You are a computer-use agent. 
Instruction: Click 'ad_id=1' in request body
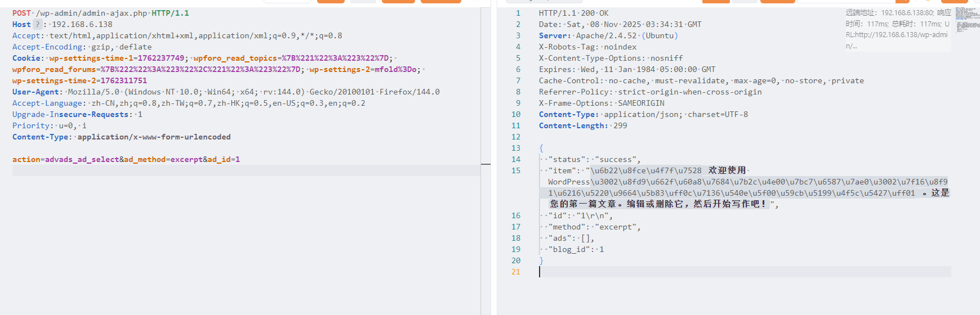tap(224, 159)
